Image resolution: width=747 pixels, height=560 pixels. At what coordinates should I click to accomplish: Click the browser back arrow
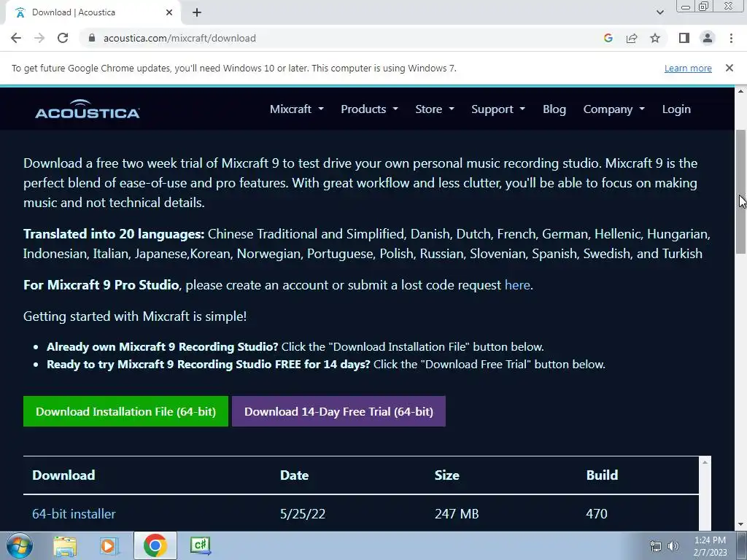(x=16, y=38)
